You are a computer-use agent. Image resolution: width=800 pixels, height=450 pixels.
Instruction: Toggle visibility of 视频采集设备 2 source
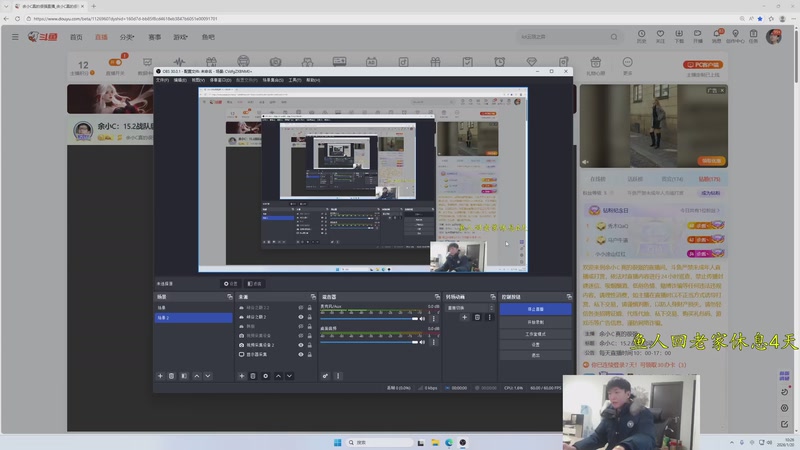301,345
